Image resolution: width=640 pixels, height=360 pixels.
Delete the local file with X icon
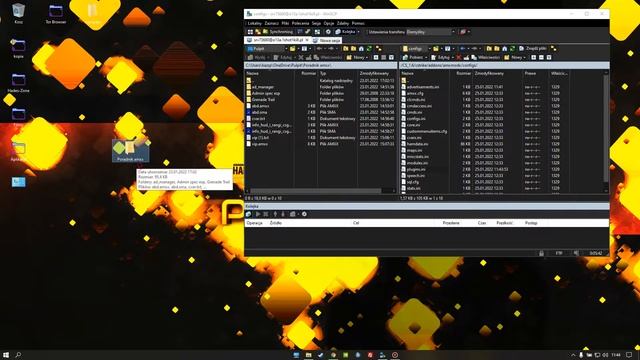(301, 58)
